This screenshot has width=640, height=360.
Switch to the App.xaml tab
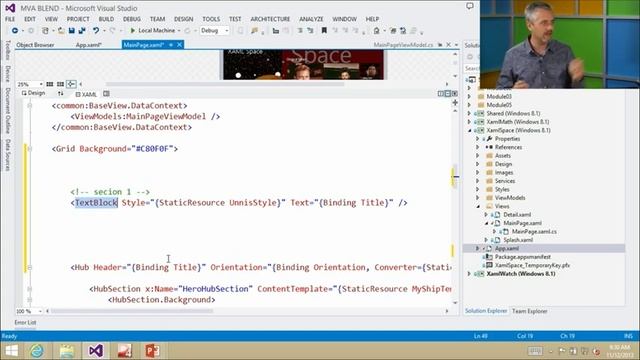[x=89, y=45]
